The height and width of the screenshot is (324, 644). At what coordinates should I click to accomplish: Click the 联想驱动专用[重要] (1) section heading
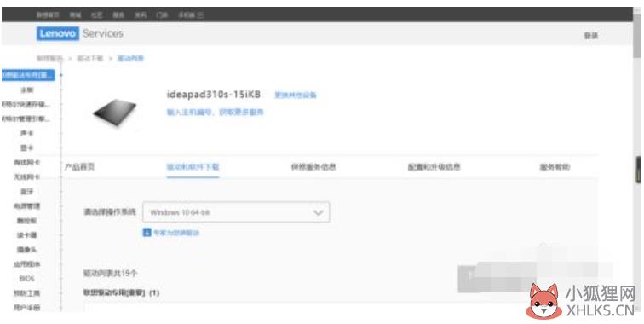pyautogui.click(x=122, y=292)
